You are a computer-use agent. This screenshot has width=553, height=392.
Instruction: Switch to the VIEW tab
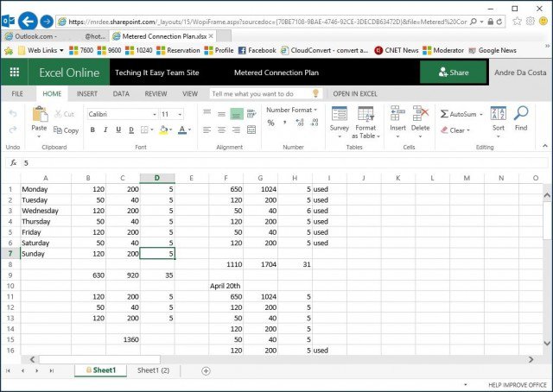point(190,94)
